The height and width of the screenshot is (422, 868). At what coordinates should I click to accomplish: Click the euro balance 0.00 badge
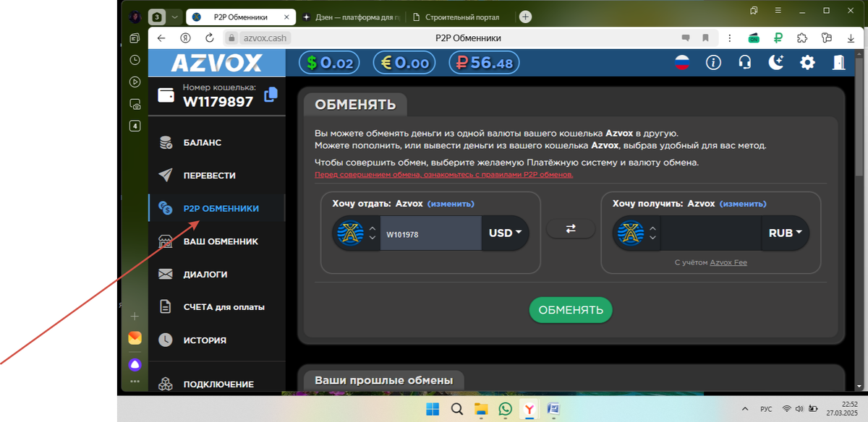click(x=404, y=63)
